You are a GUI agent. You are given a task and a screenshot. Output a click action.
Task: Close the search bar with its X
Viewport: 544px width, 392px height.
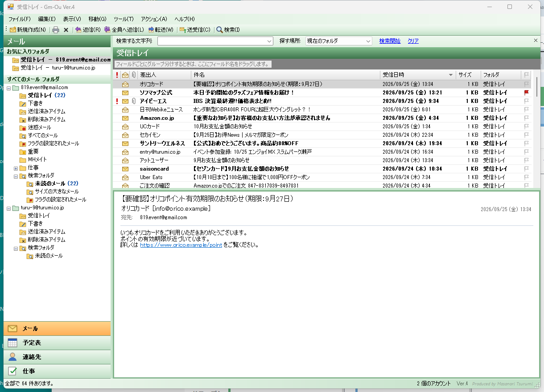click(x=536, y=41)
